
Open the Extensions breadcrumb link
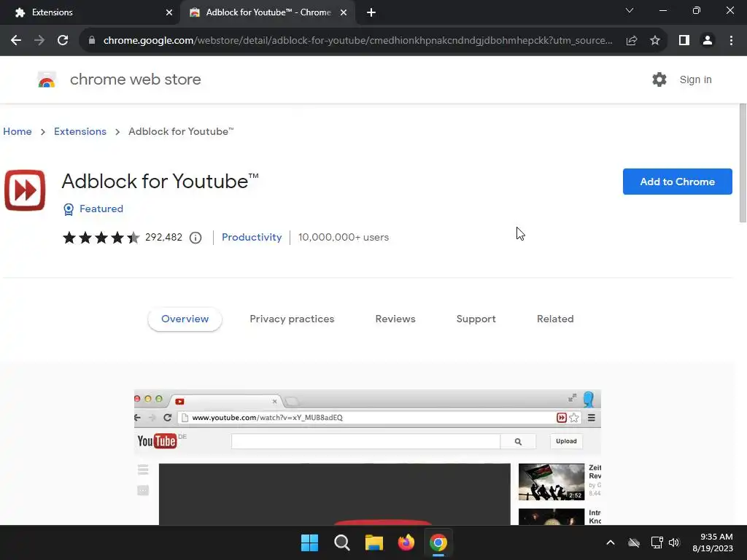[80, 131]
